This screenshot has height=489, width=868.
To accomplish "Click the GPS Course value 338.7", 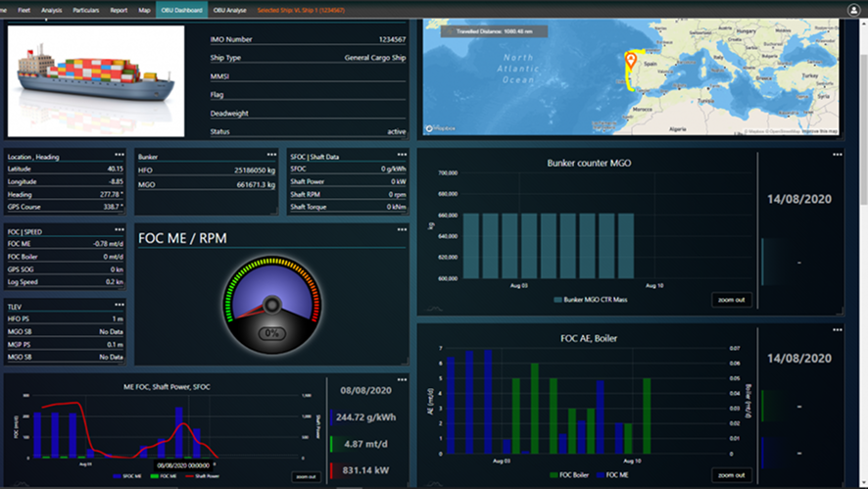I will 113,207.
